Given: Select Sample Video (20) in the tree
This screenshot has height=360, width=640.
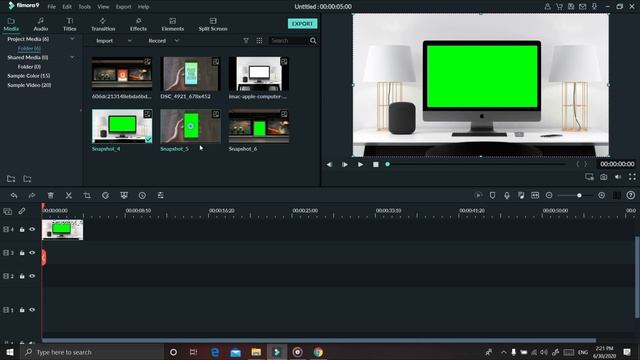Looking at the screenshot, I should click(29, 85).
